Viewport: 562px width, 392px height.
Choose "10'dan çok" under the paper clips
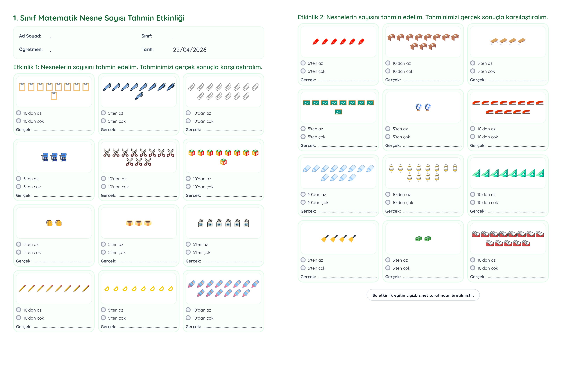pyautogui.click(x=188, y=121)
